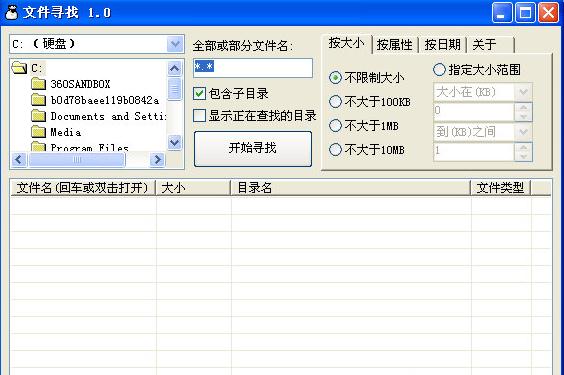This screenshot has width=564, height=375.
Task: Sort by 文件类型 column header
Action: coord(501,188)
